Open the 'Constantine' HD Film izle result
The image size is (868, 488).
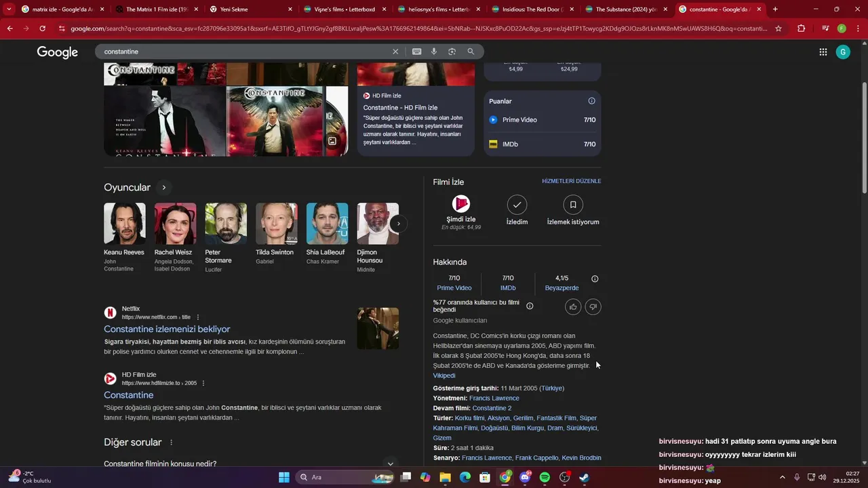point(129,395)
